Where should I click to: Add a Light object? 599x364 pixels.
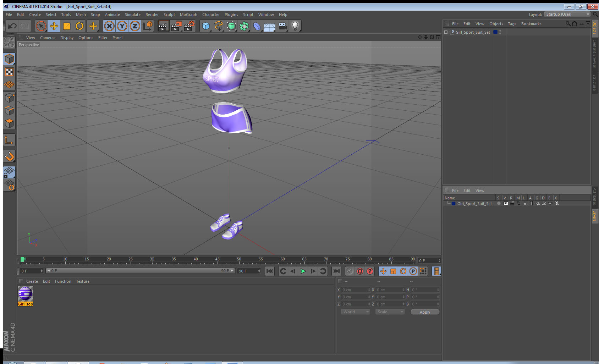point(295,26)
